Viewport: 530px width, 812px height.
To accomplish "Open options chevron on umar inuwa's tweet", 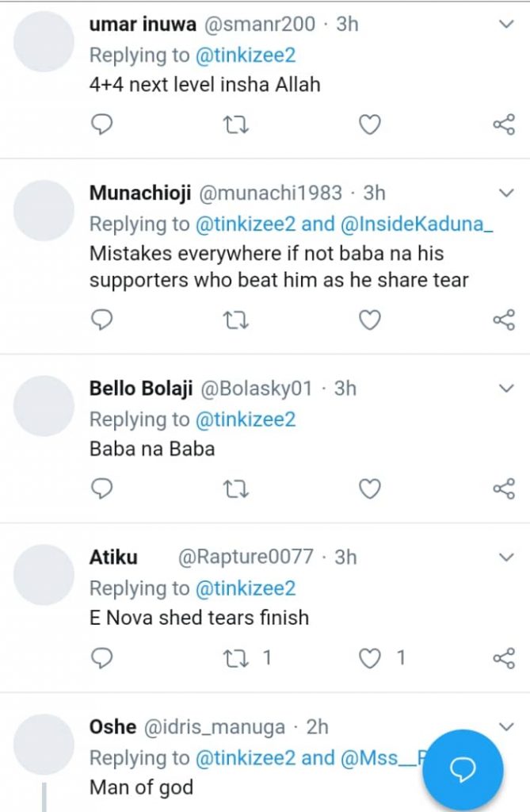I will pos(506,25).
